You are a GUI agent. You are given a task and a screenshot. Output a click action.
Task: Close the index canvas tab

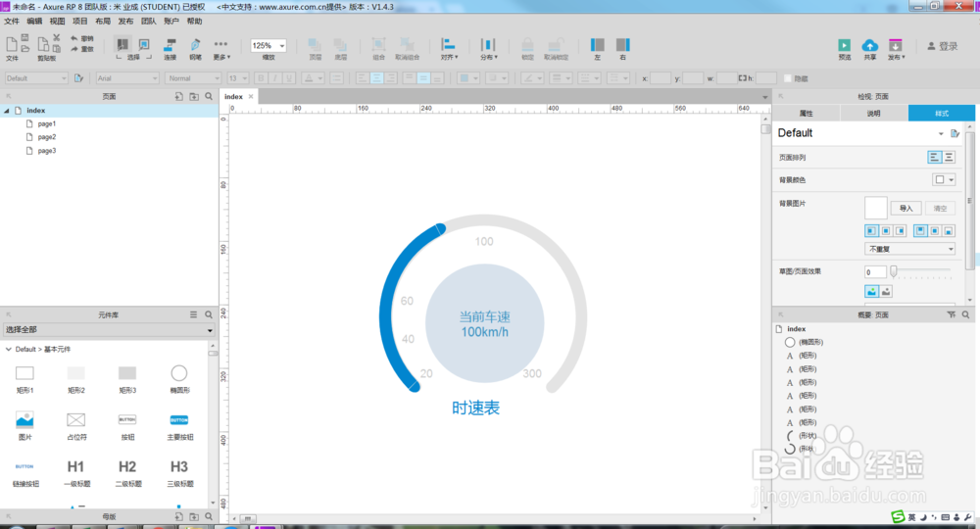pos(251,96)
